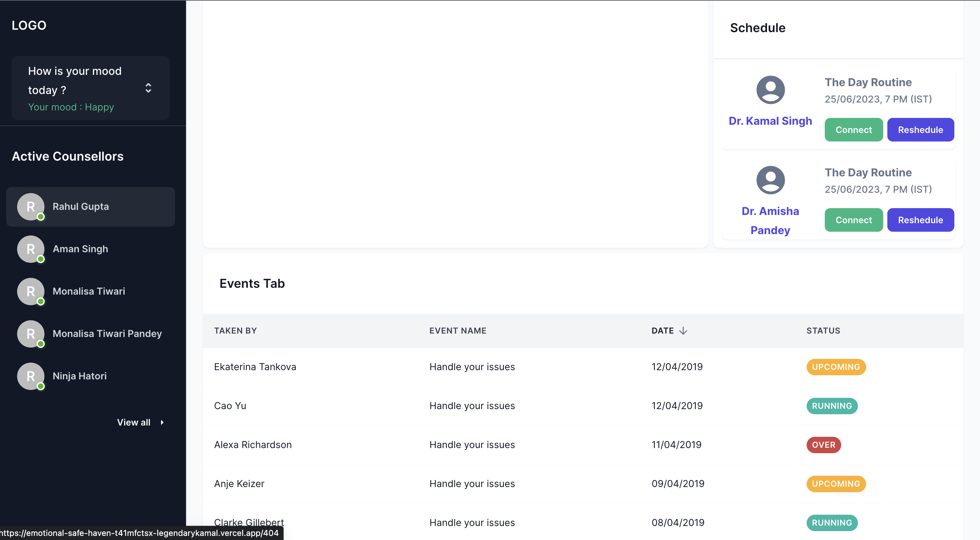Connect with Dr. Amisha Pandey
980x540 pixels.
pos(853,220)
